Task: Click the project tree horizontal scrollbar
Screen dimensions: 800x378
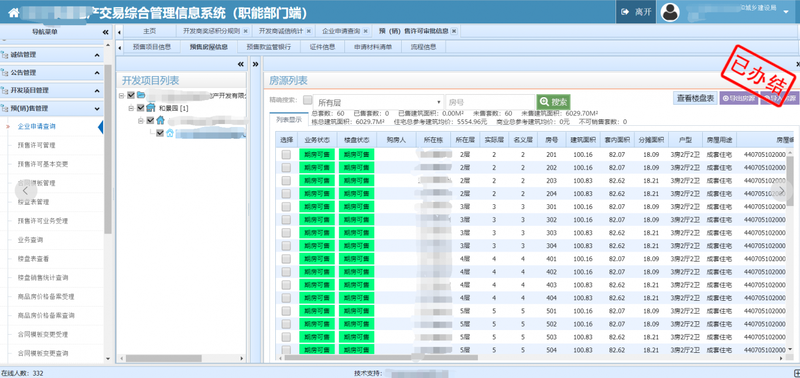Action: pyautogui.click(x=163, y=359)
